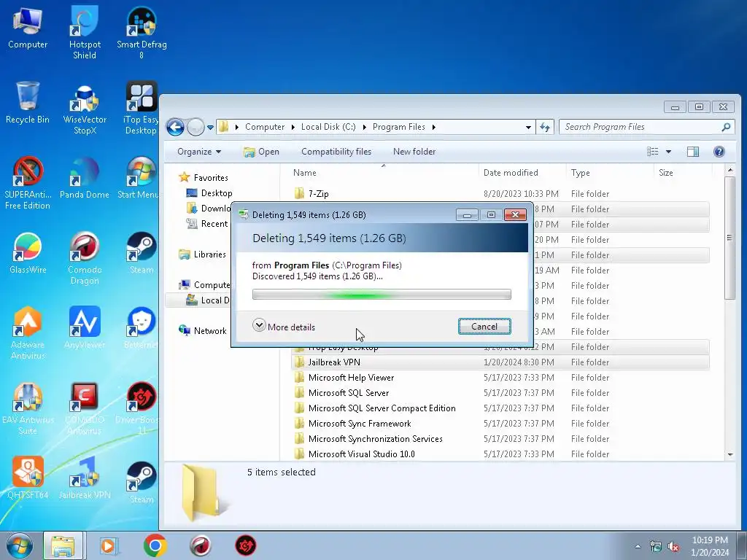Open the Computer desktop icon

(x=27, y=28)
